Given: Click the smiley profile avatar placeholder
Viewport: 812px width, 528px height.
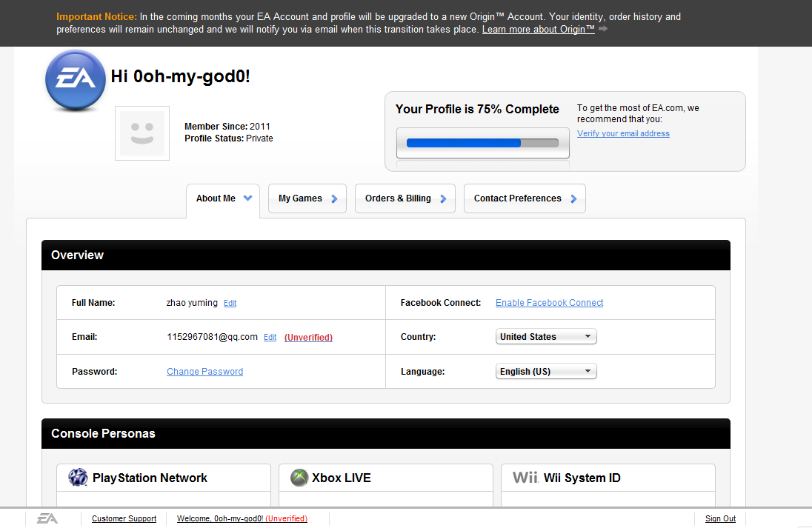Looking at the screenshot, I should 142,133.
